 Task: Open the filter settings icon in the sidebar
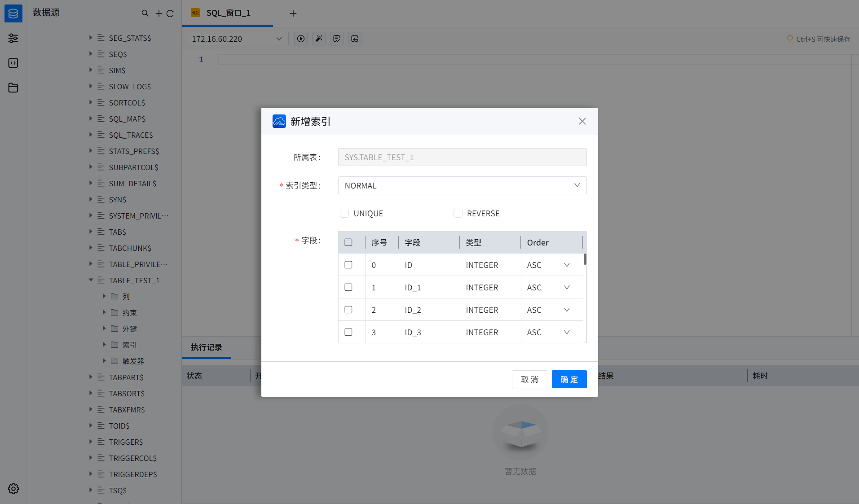[13, 38]
